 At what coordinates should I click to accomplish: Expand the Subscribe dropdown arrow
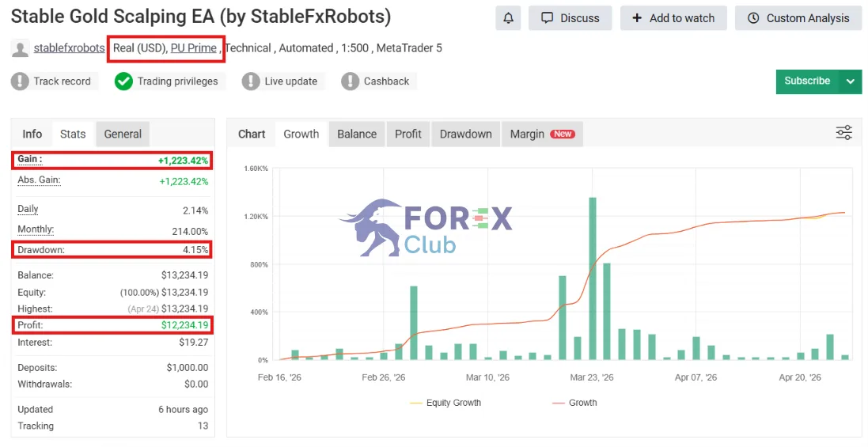point(851,81)
